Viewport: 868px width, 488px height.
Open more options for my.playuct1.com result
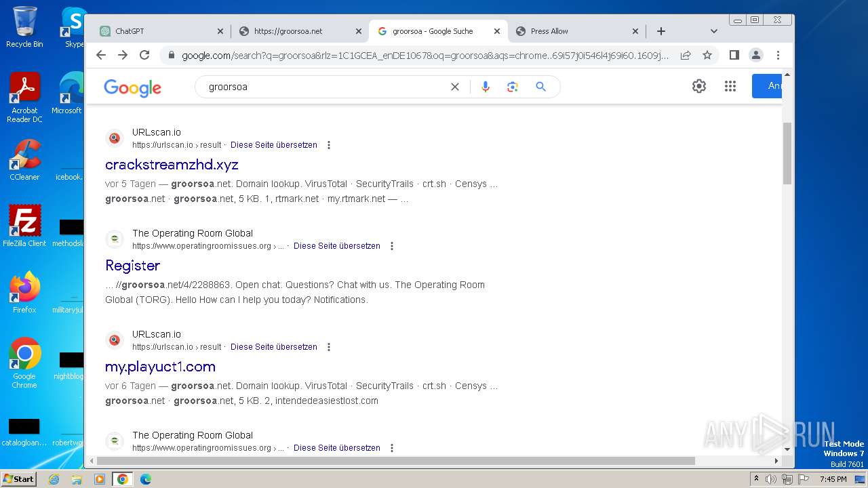click(x=329, y=347)
